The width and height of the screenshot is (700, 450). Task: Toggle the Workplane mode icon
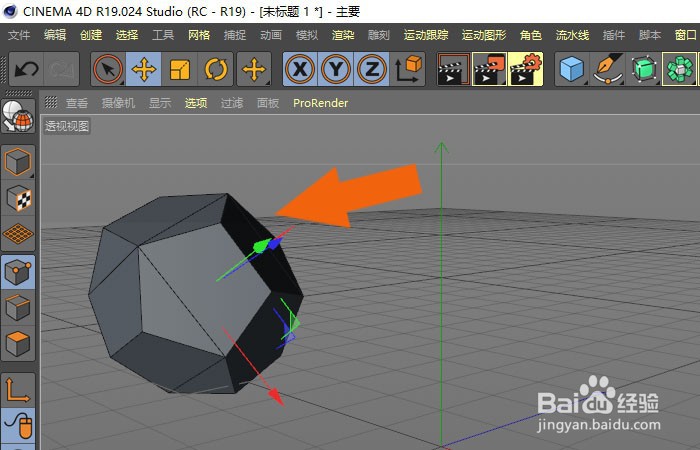click(18, 234)
